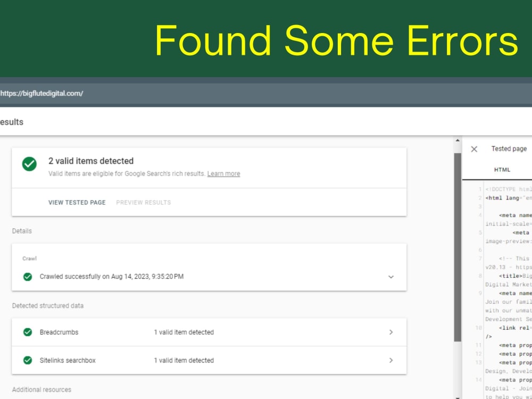
Task: Open VIEW TESTED PAGE
Action: pyautogui.click(x=77, y=203)
